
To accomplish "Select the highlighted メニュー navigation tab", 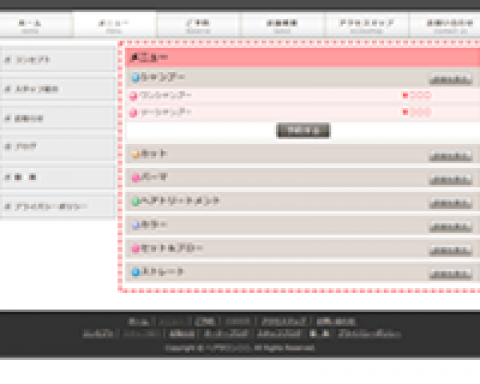I will pyautogui.click(x=114, y=24).
